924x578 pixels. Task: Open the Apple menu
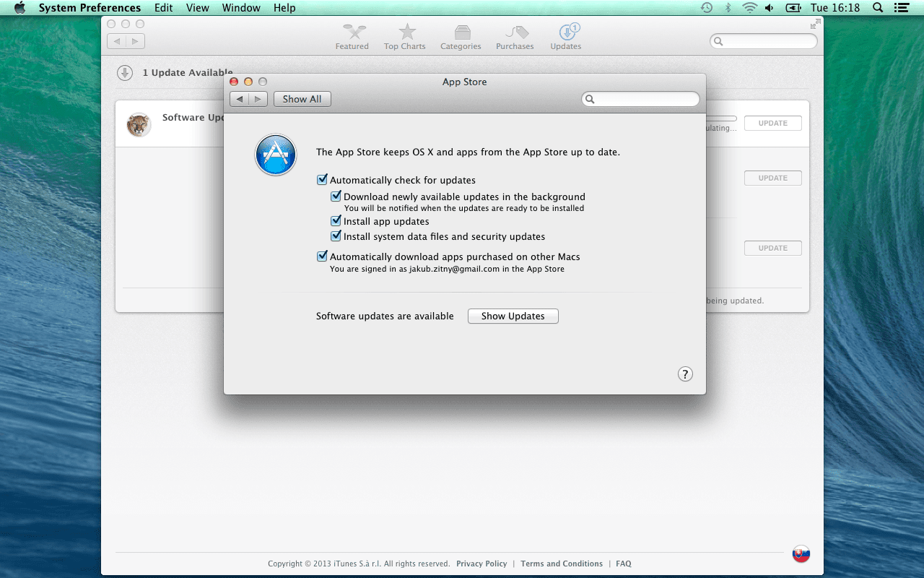tap(19, 8)
